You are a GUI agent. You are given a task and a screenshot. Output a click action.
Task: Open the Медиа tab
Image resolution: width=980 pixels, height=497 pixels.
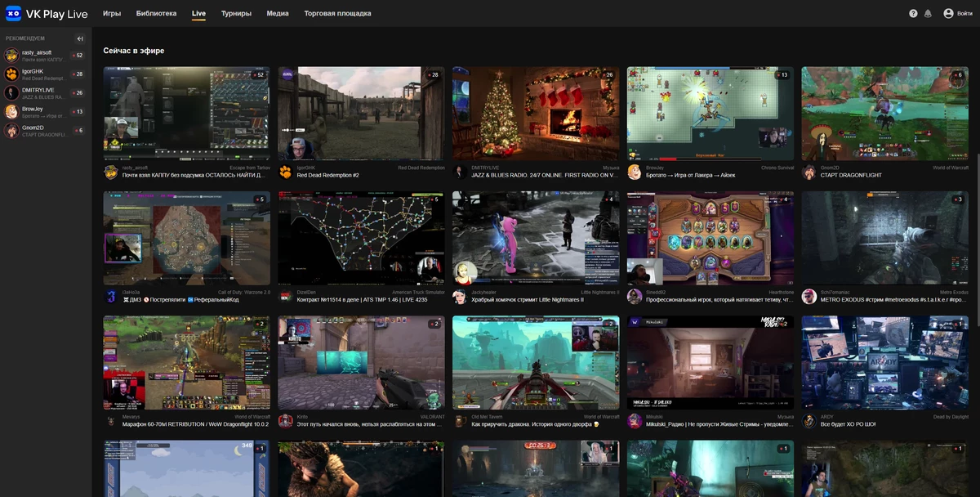click(x=278, y=14)
